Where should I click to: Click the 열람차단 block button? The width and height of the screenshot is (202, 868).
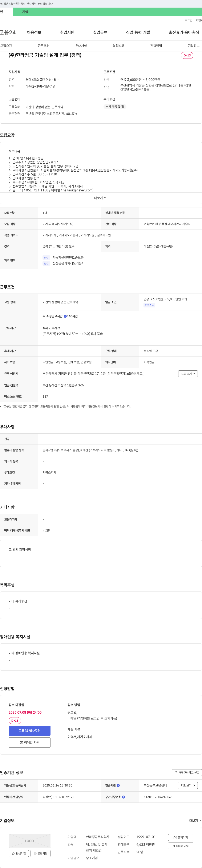pos(40,853)
